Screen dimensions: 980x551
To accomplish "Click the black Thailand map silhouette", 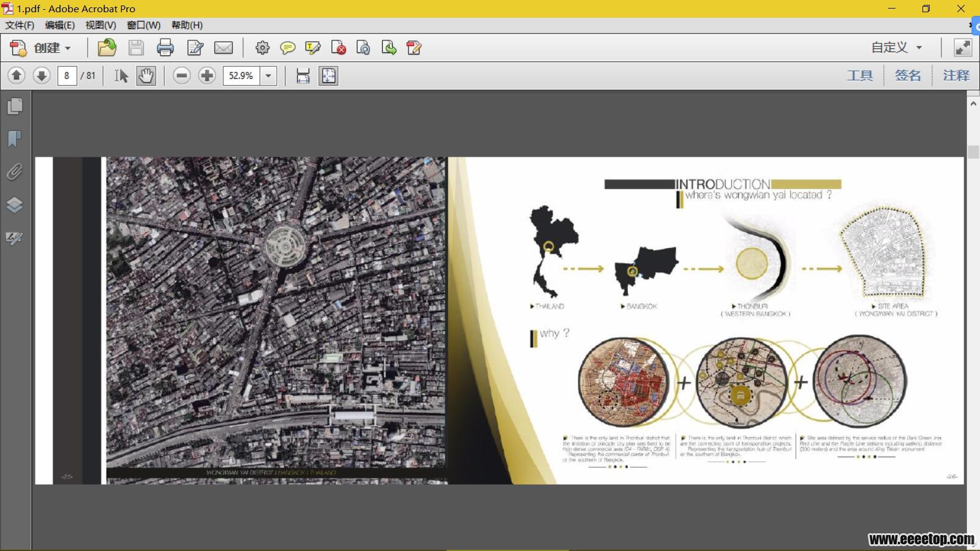I will [552, 251].
